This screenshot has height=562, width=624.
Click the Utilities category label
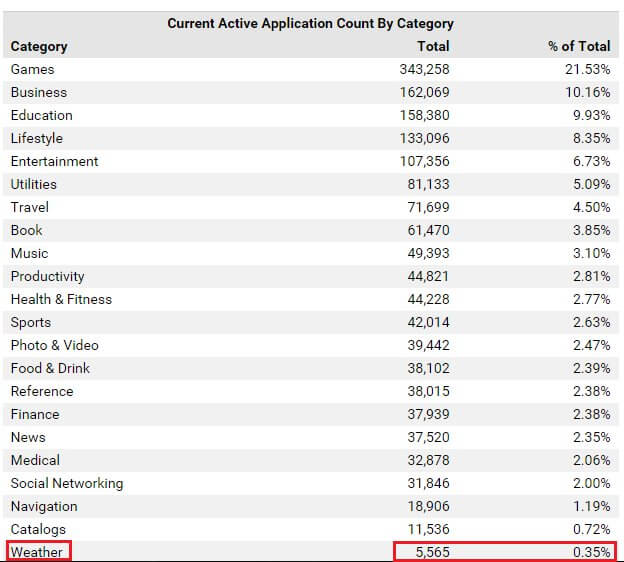point(34,184)
